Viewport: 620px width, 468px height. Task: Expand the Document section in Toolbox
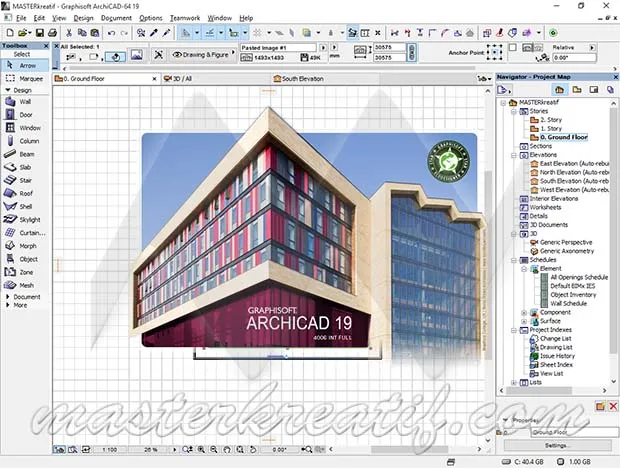[8, 296]
